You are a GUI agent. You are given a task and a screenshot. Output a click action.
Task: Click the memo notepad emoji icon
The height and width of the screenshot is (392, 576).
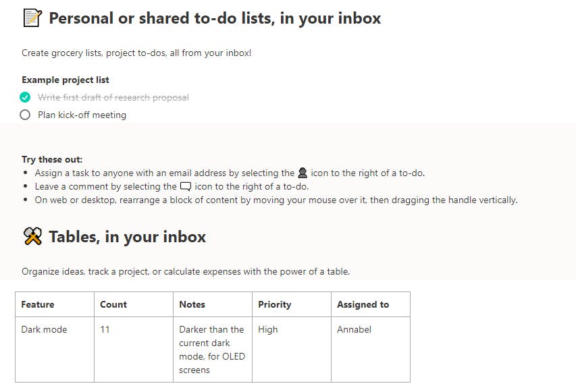pyautogui.click(x=32, y=18)
